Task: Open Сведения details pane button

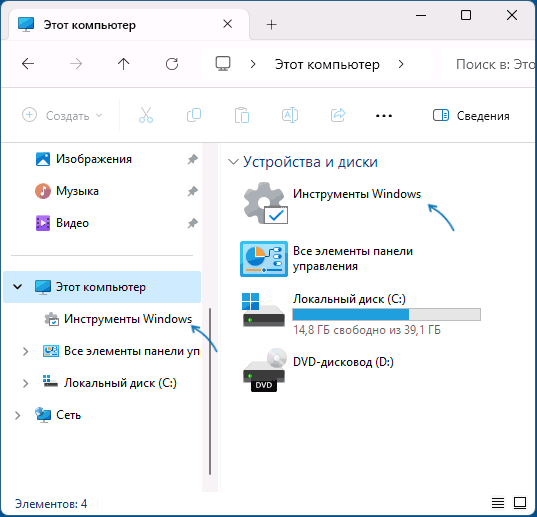Action: 471,116
